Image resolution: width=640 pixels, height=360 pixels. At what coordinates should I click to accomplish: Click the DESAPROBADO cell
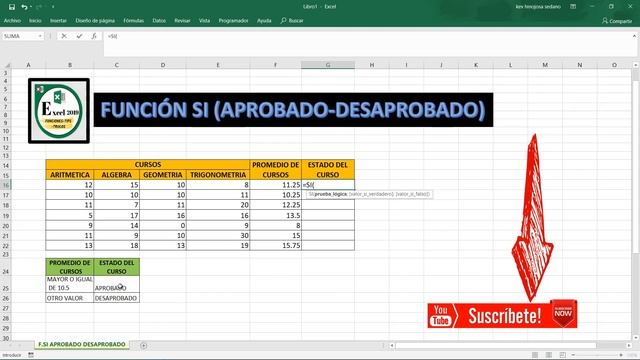pos(116,298)
